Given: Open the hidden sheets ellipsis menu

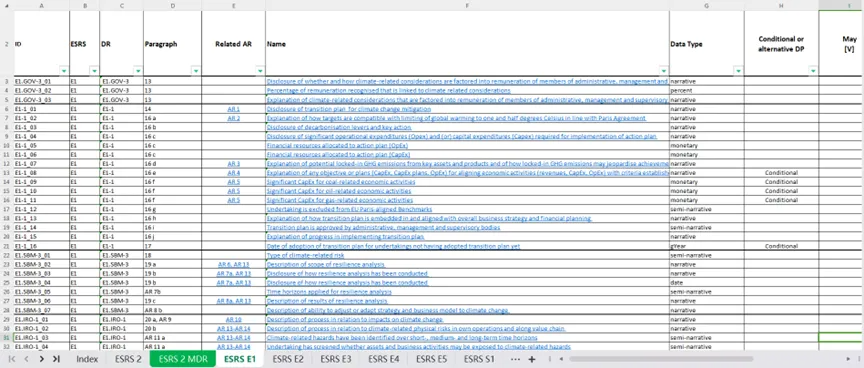Looking at the screenshot, I should tap(515, 359).
